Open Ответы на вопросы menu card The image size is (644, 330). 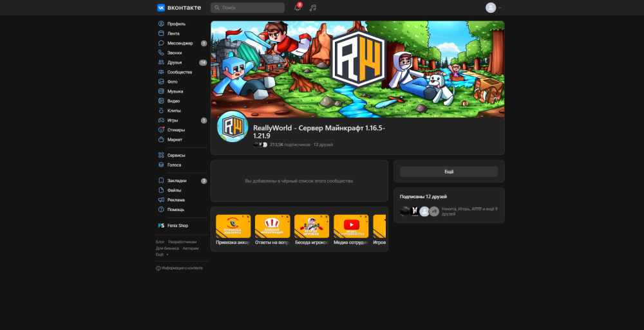(272, 230)
